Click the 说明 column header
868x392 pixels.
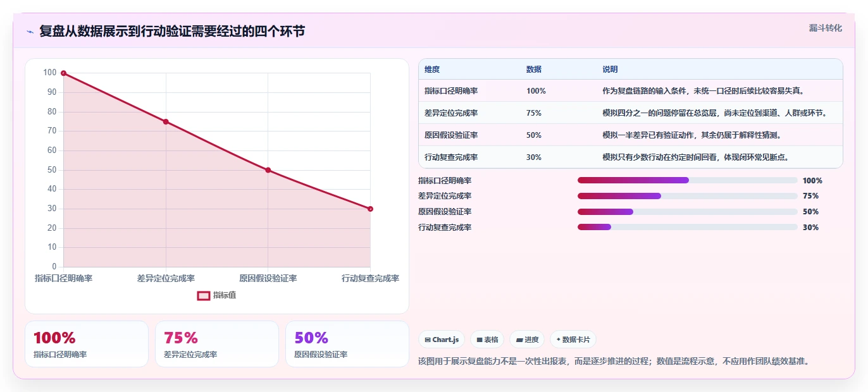click(x=610, y=70)
